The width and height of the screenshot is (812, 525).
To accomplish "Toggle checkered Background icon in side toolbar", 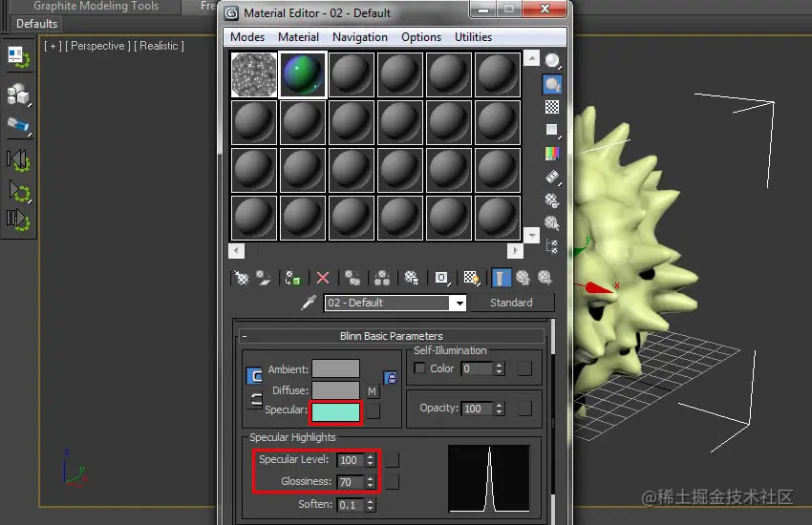I will click(552, 107).
